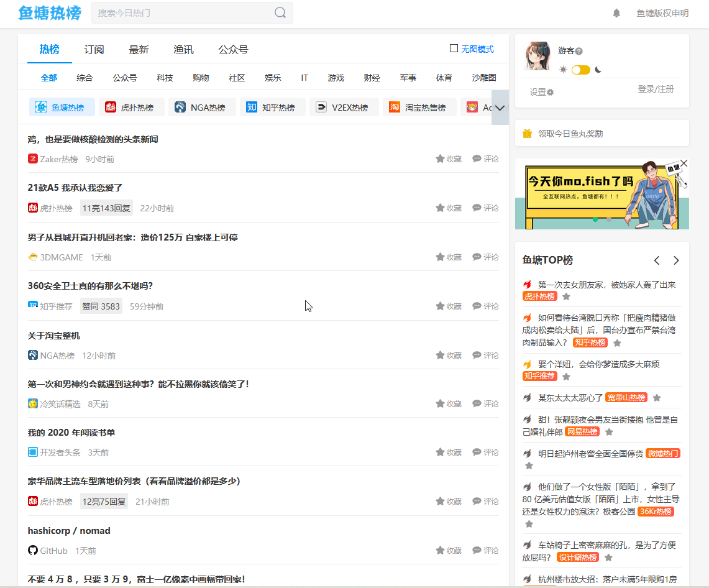Comment on 我的 2020 年阅读书单 post
709x588 pixels.
[485, 452]
